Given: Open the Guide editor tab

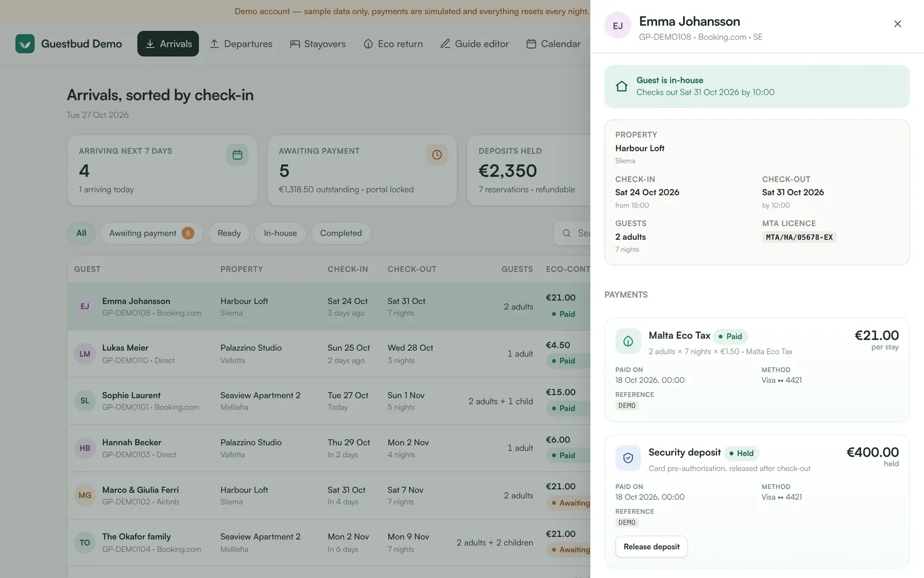Looking at the screenshot, I should [x=475, y=44].
